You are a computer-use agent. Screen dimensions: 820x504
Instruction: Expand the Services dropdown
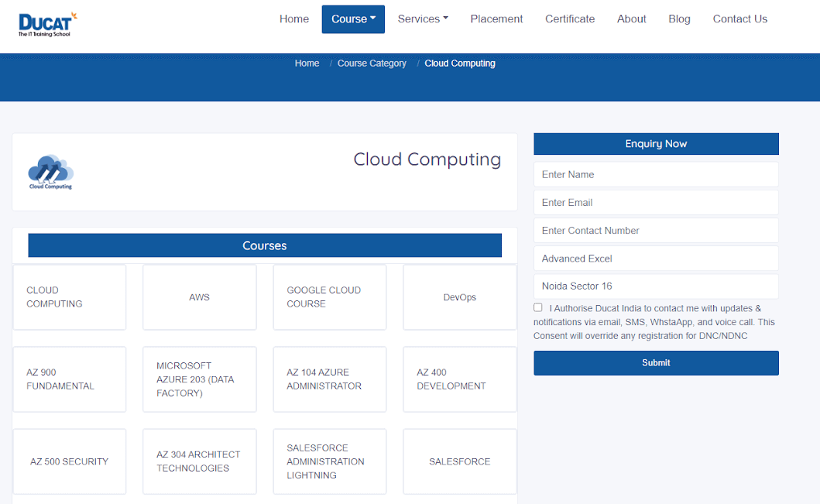coord(422,19)
